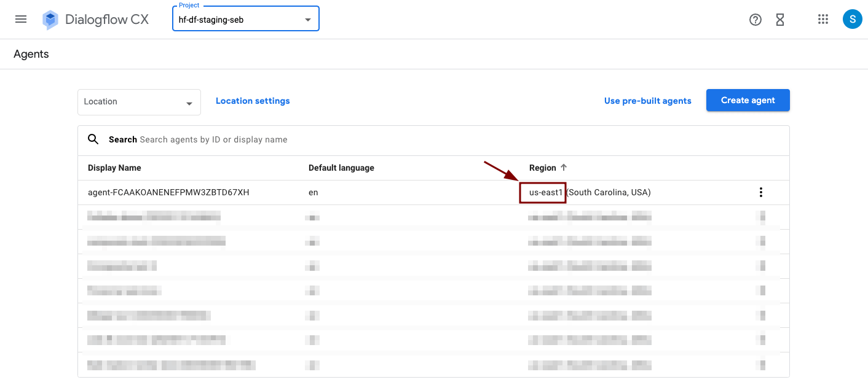Open three-dot menu for agent-FCAAKOANENEFPMW3ZBTD67XH
Viewport: 868px width, 385px height.
[760, 192]
